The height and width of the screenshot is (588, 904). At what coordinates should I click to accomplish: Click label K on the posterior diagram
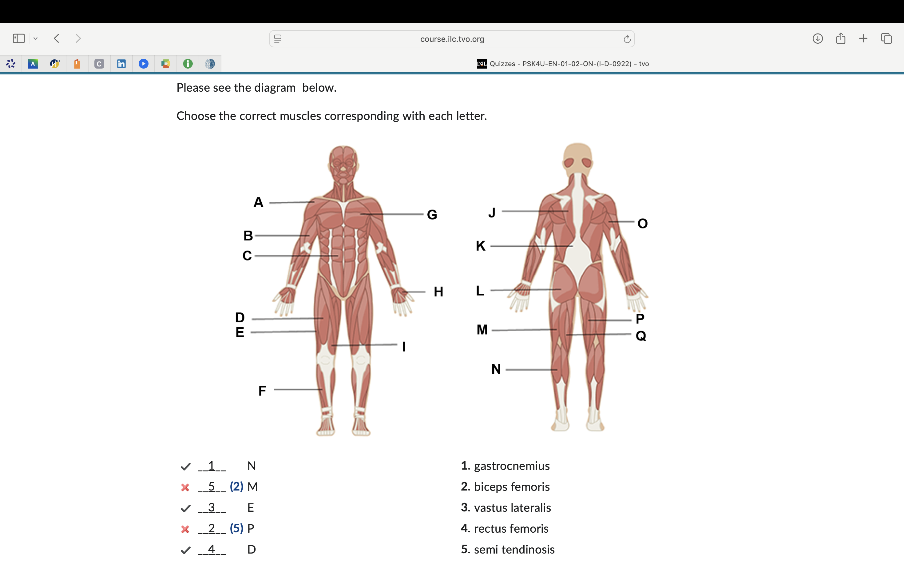click(481, 246)
